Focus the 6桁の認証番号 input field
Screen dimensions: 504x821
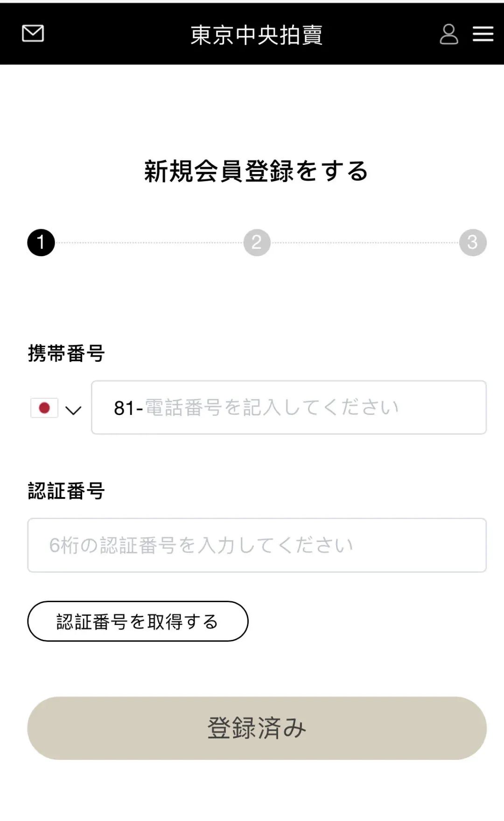pyautogui.click(x=257, y=545)
